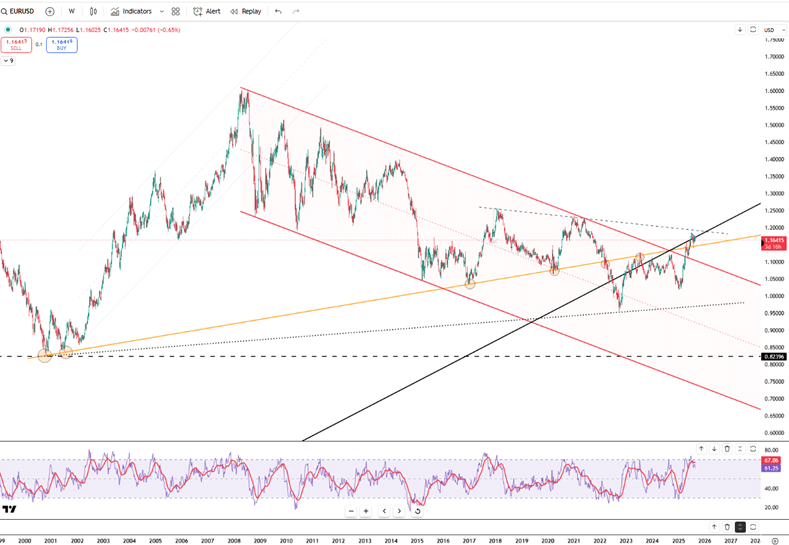The width and height of the screenshot is (789, 545).
Task: Toggle the status dot beside OHLC values
Action: (9, 30)
